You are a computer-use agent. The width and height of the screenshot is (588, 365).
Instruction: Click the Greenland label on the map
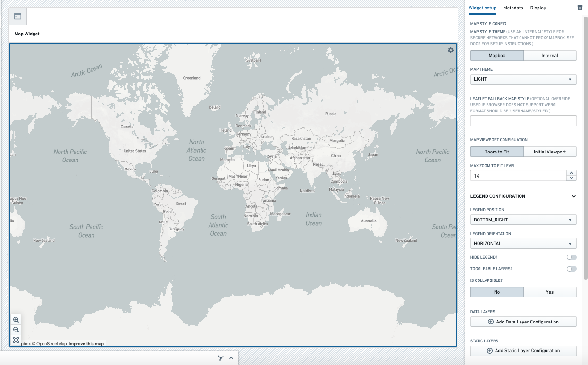[x=192, y=78]
